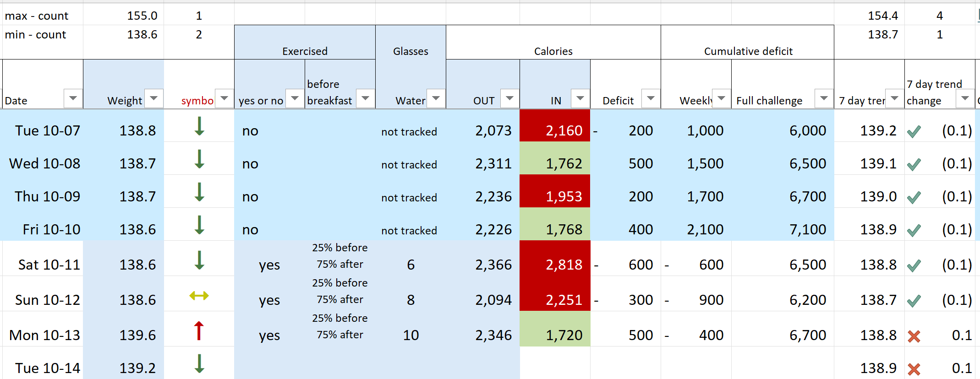Open the Weight column filter dropdown

coord(154,98)
